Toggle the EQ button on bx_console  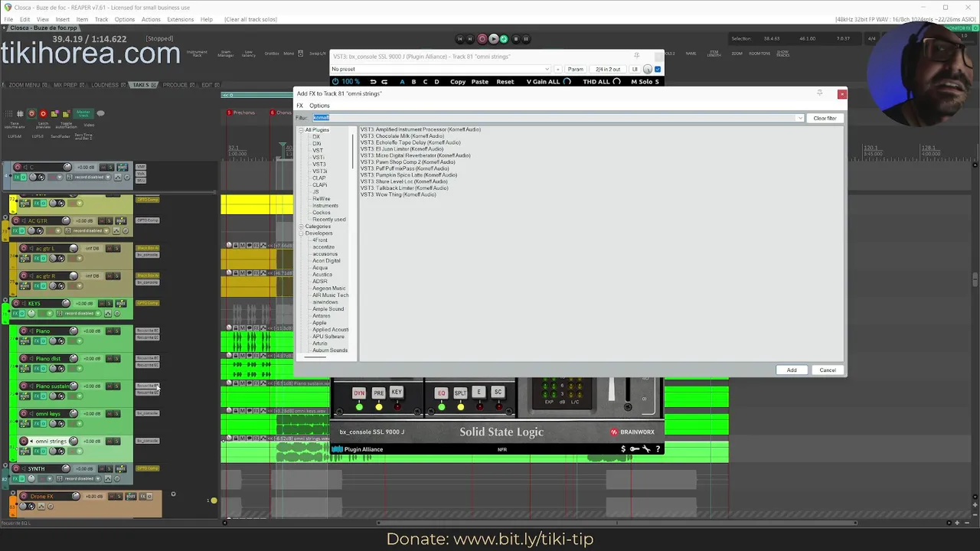point(441,393)
